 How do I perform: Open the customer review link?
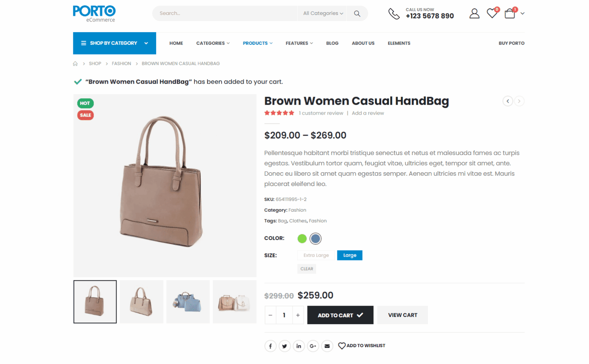[x=321, y=113]
